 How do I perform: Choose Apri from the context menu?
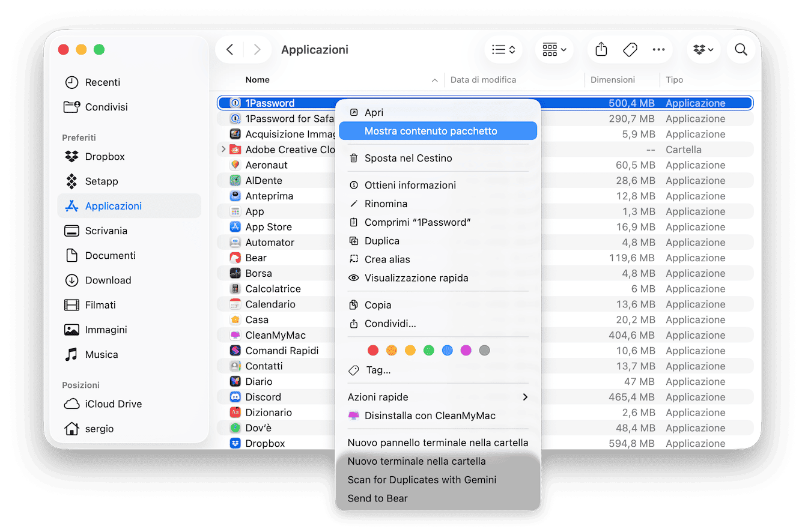tap(438, 112)
